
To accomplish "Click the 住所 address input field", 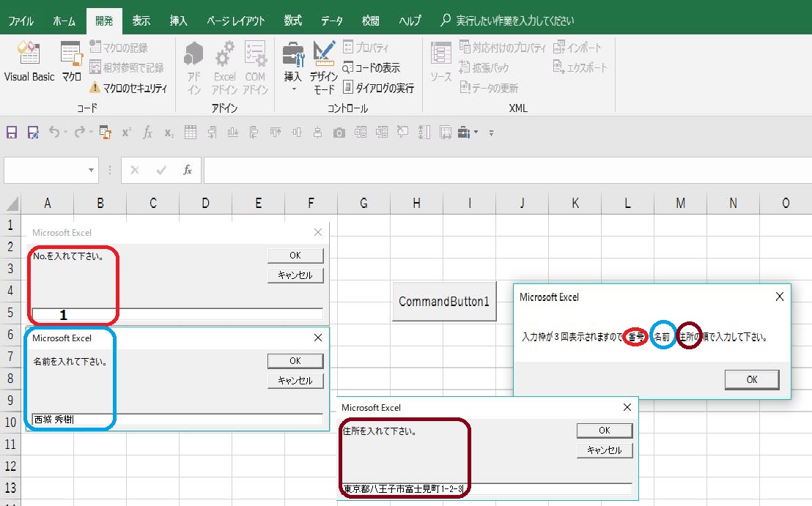I will pyautogui.click(x=487, y=489).
